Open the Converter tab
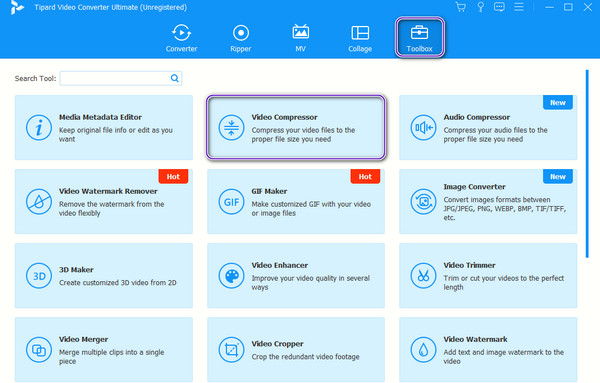The width and height of the screenshot is (600, 383). [x=181, y=38]
